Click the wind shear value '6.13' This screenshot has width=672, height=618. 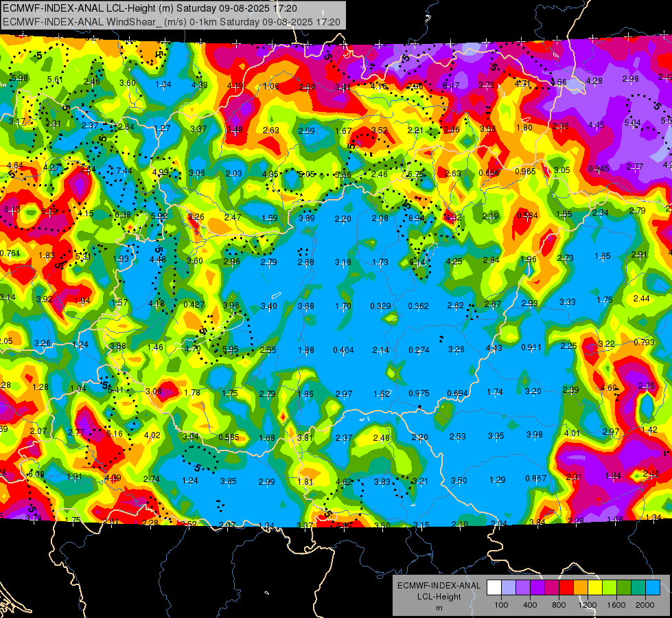pos(12,209)
